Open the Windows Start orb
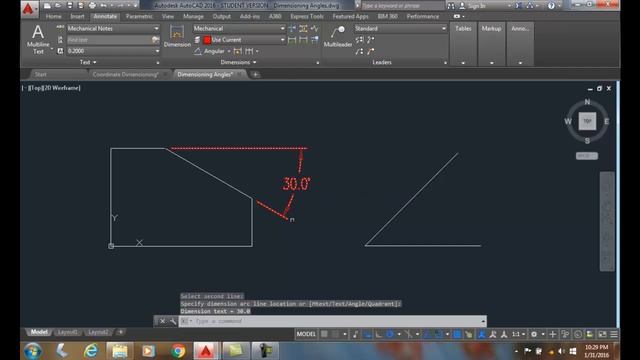Viewport: 640px width, 360px height. (33, 351)
